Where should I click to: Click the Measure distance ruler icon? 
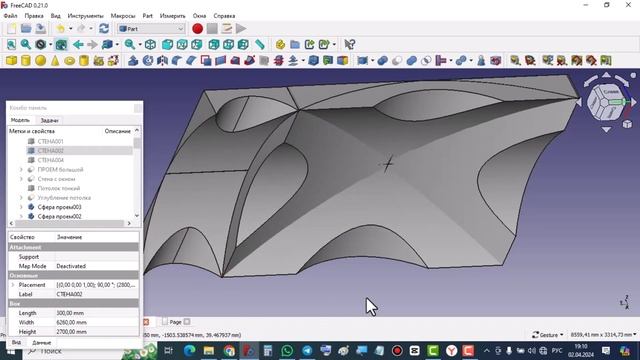[260, 44]
